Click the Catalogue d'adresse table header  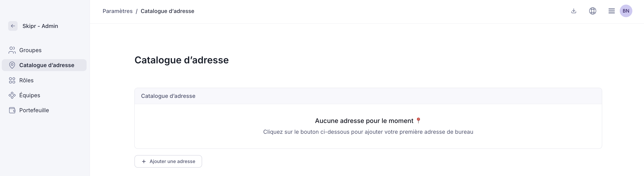[168, 96]
